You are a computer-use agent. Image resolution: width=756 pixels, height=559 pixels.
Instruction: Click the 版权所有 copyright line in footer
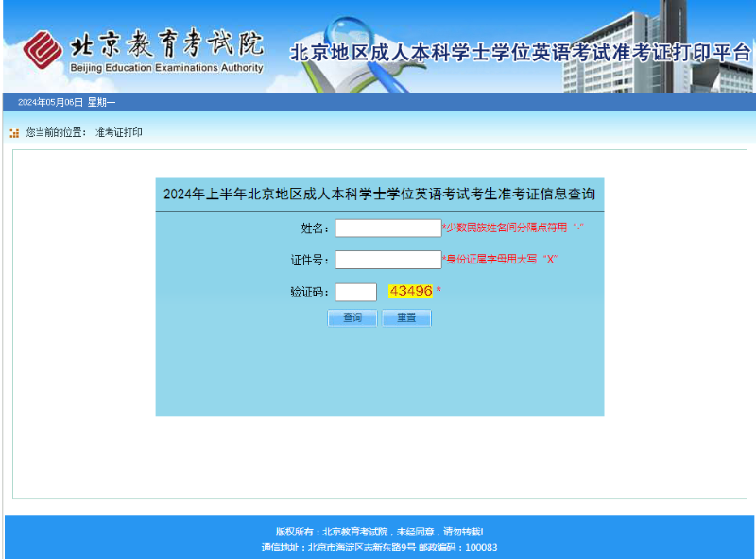click(379, 532)
